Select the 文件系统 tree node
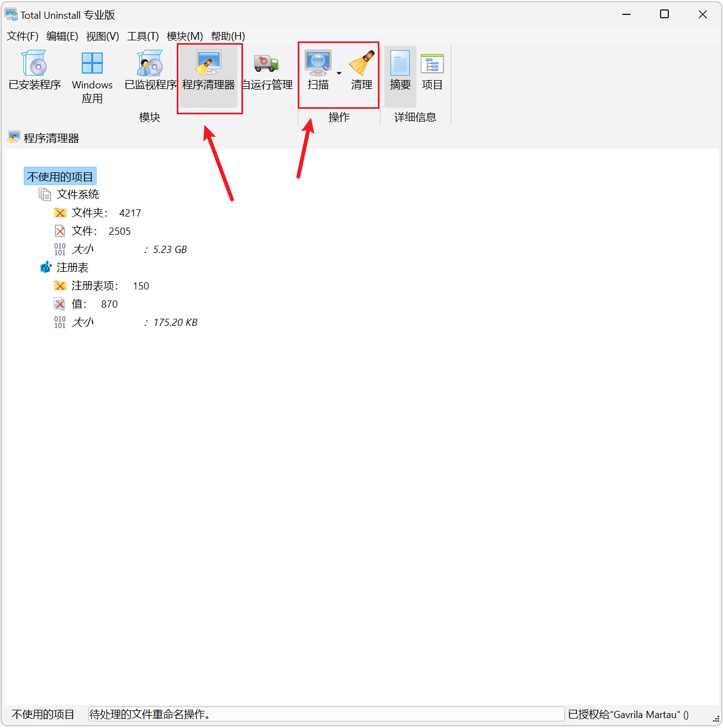This screenshot has width=723, height=728. pyautogui.click(x=78, y=194)
